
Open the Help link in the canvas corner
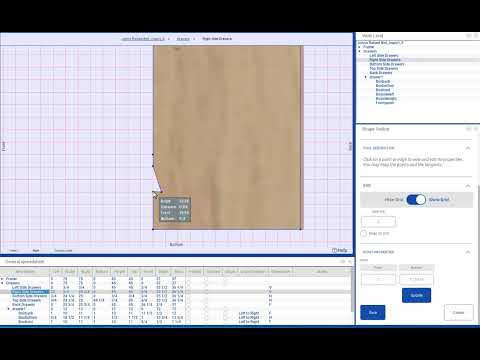[340, 250]
